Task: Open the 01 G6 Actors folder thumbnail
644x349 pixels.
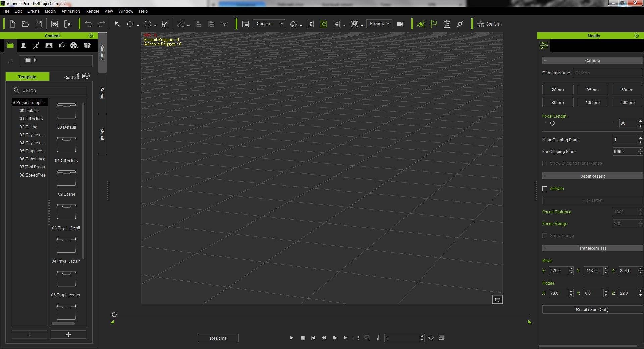Action: [66, 145]
